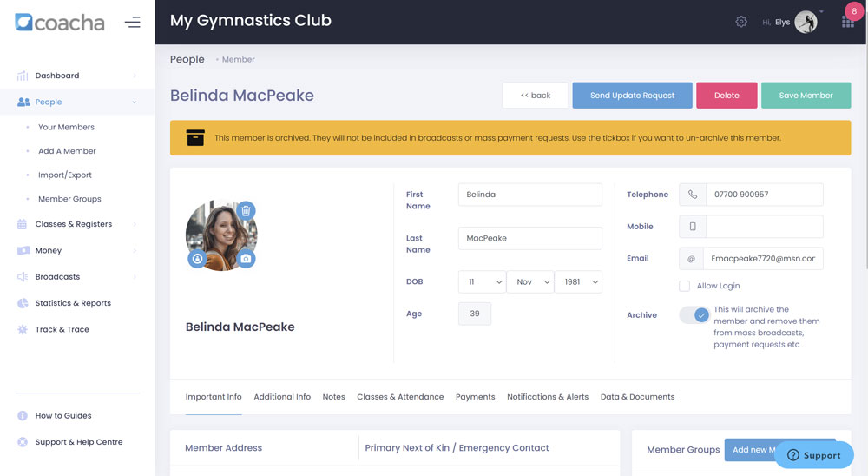Open Track & Trace from sidebar
This screenshot has width=868, height=476.
click(62, 329)
